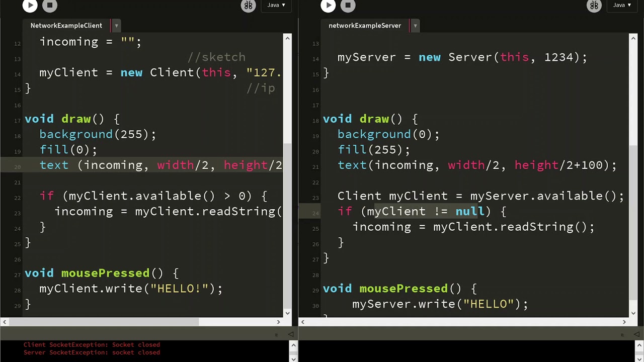Open the Java mode dropdown in client window
The height and width of the screenshot is (362, 644).
pyautogui.click(x=276, y=5)
